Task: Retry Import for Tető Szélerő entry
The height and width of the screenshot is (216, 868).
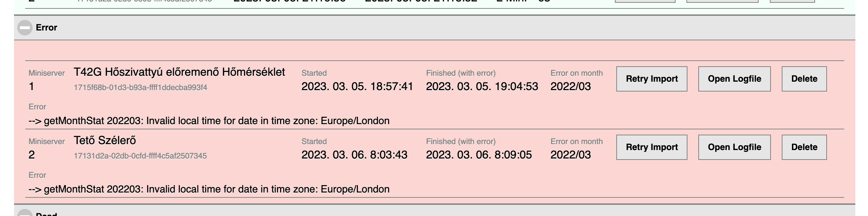Action: tap(652, 147)
